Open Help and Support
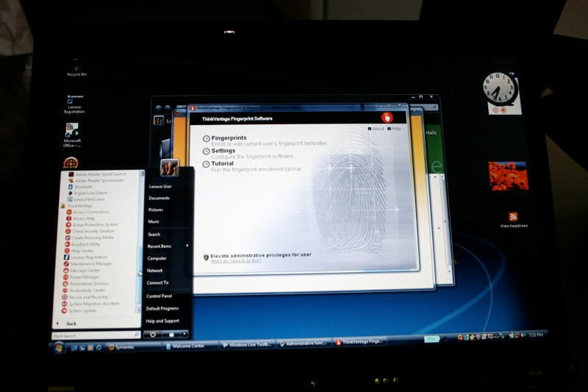Image resolution: width=588 pixels, height=392 pixels. pyautogui.click(x=162, y=321)
